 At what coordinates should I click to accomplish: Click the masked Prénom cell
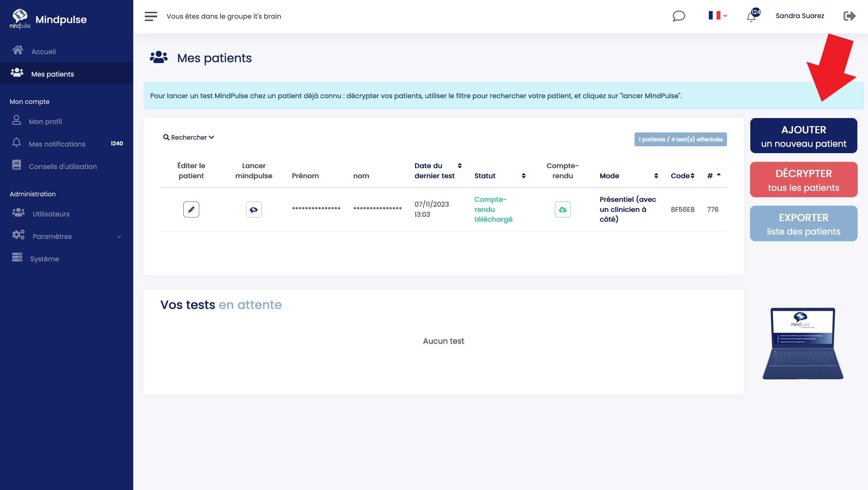click(316, 209)
